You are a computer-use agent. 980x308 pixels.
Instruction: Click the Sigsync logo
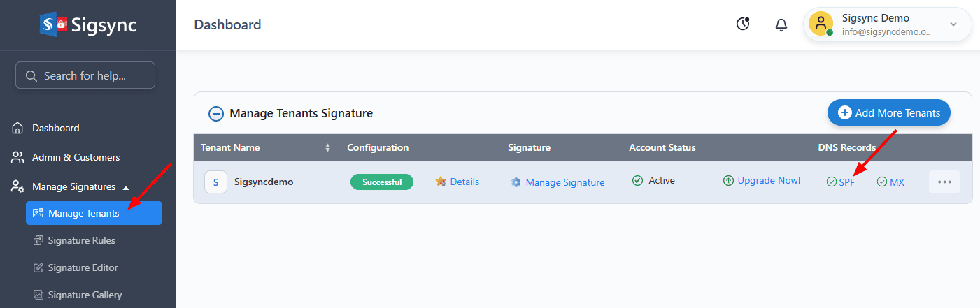coord(88,25)
